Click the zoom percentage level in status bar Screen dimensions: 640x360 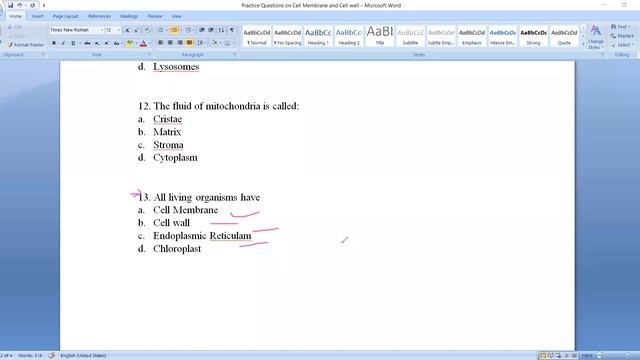[x=587, y=356]
